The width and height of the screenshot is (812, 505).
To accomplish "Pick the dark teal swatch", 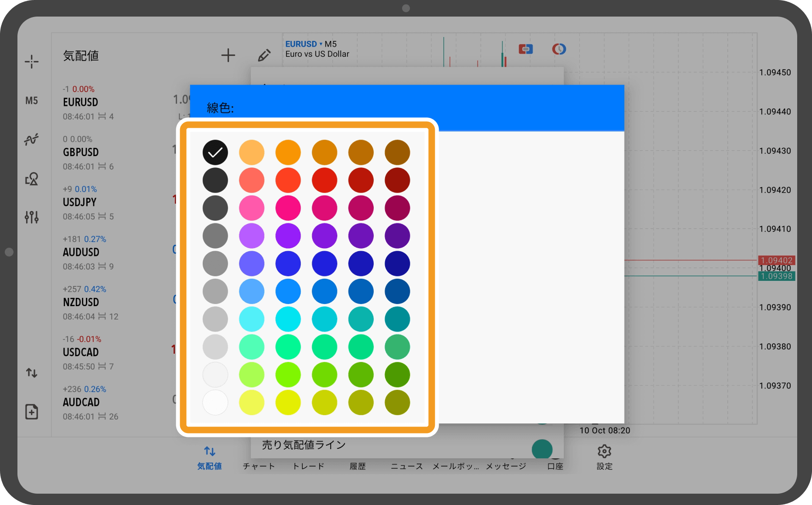I will 397,319.
